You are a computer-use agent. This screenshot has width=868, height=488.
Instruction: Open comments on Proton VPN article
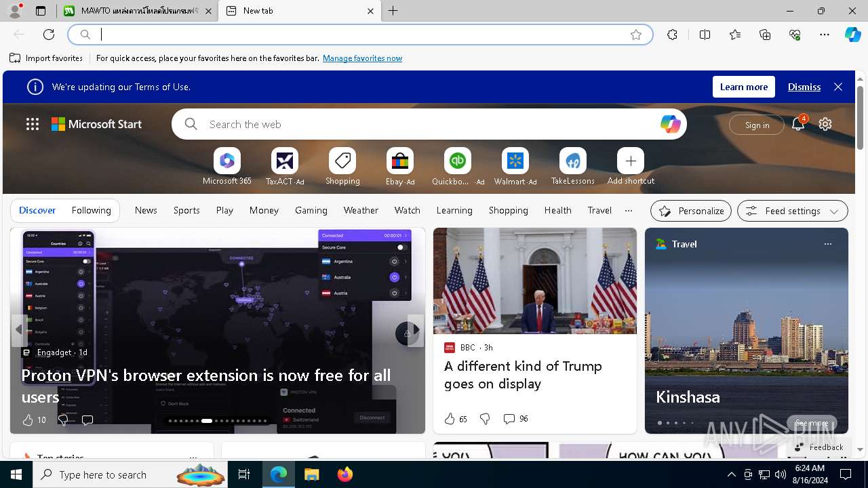[x=87, y=420]
